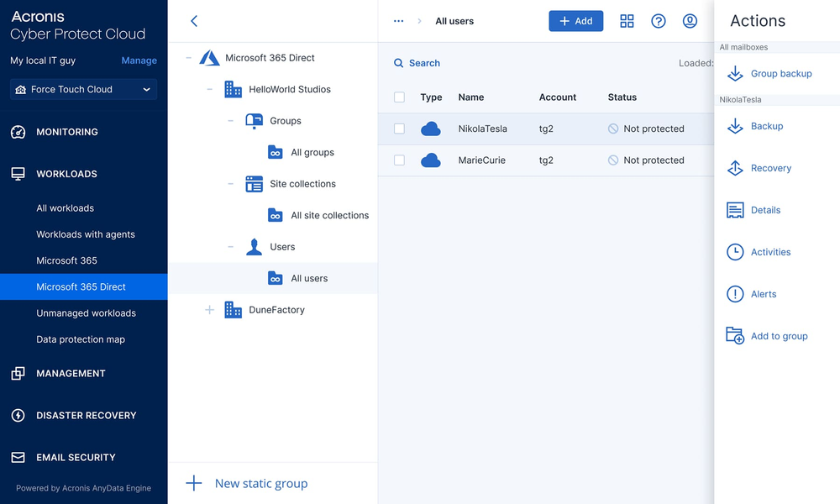Image resolution: width=840 pixels, height=504 pixels.
Task: Collapse the Site collections tree node
Action: point(230,184)
